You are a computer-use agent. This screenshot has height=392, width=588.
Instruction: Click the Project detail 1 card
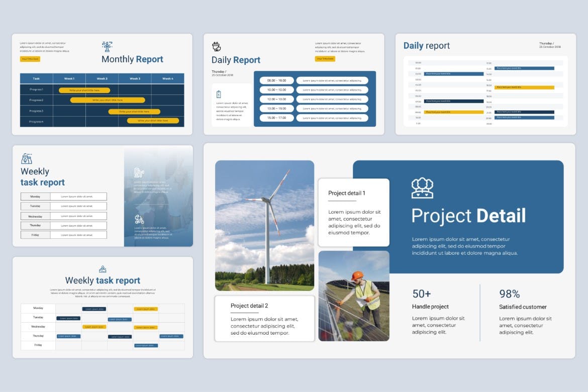tap(354, 213)
